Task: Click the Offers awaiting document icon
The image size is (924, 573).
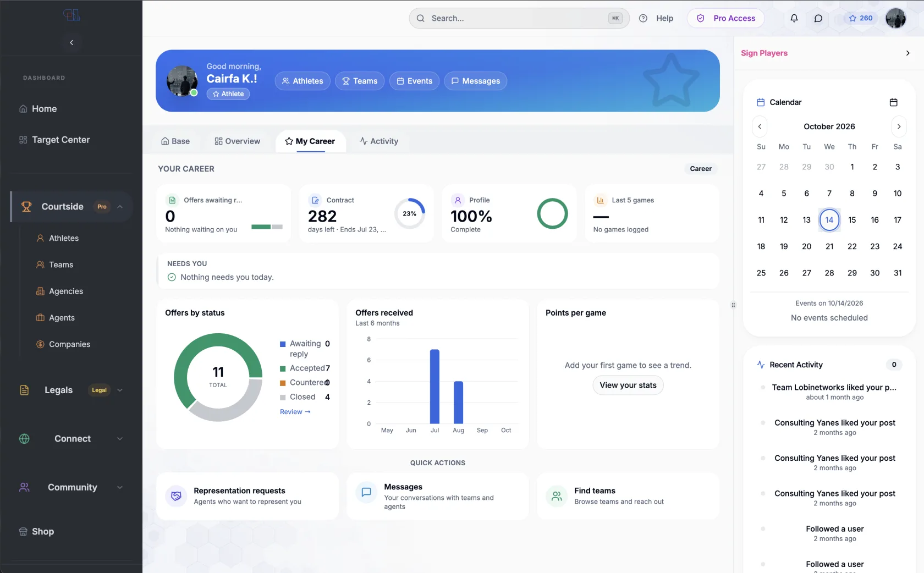Action: tap(172, 200)
